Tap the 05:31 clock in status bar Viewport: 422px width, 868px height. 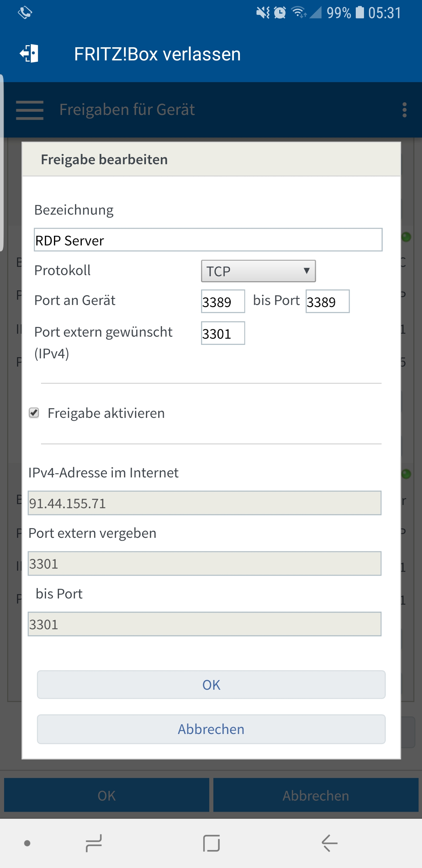pyautogui.click(x=384, y=13)
